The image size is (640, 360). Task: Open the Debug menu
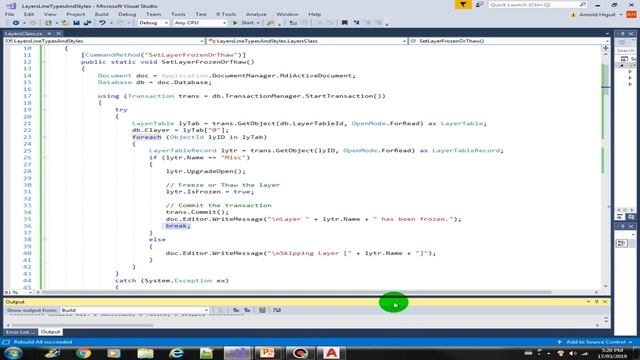(127, 14)
